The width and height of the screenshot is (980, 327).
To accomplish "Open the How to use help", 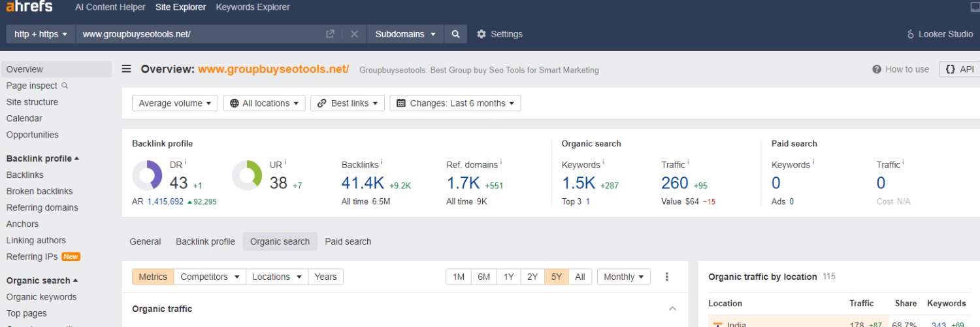I will [901, 69].
